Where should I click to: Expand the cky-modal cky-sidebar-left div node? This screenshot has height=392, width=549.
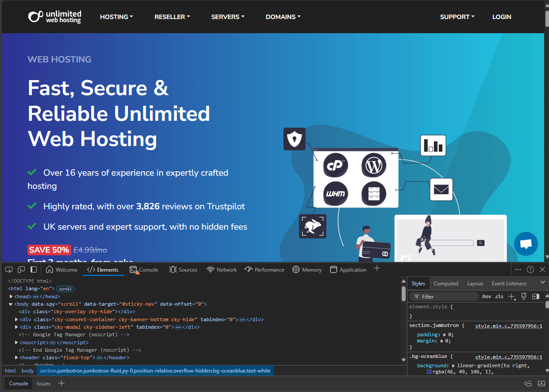coord(17,327)
